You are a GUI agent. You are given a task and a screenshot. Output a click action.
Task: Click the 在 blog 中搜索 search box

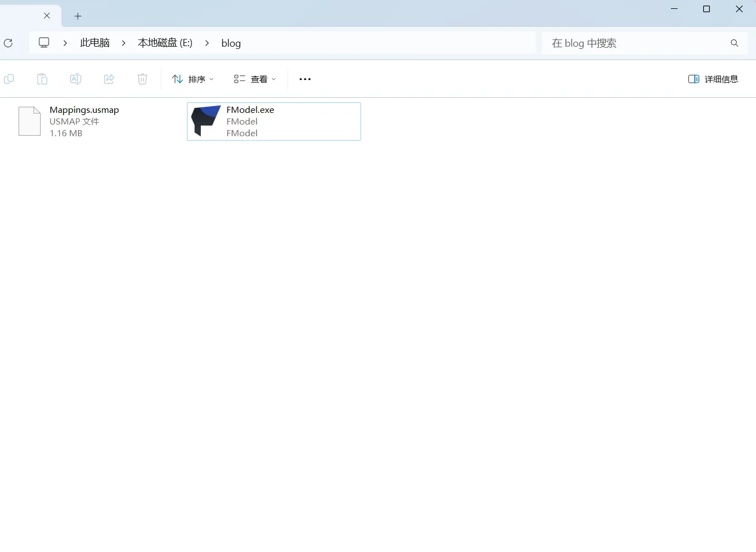634,43
